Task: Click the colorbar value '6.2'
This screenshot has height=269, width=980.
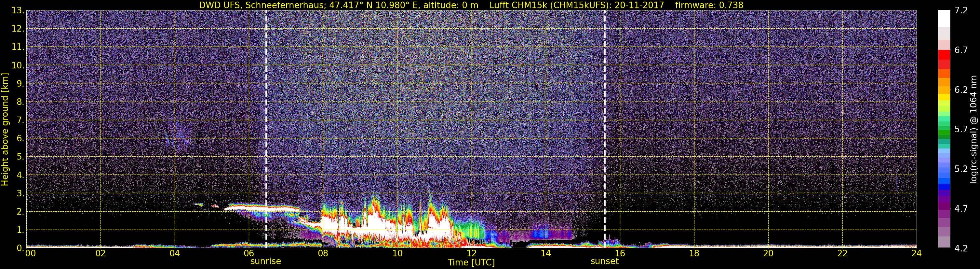Action: point(961,90)
